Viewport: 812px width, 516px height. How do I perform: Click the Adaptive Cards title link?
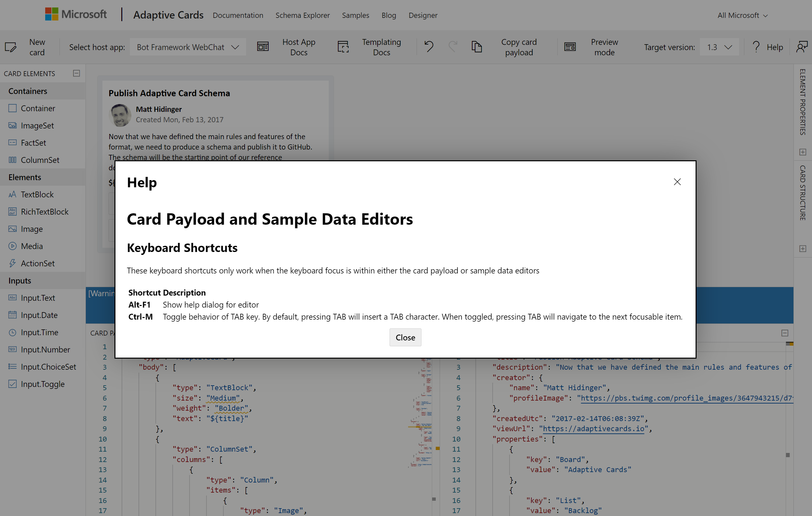[x=168, y=15]
